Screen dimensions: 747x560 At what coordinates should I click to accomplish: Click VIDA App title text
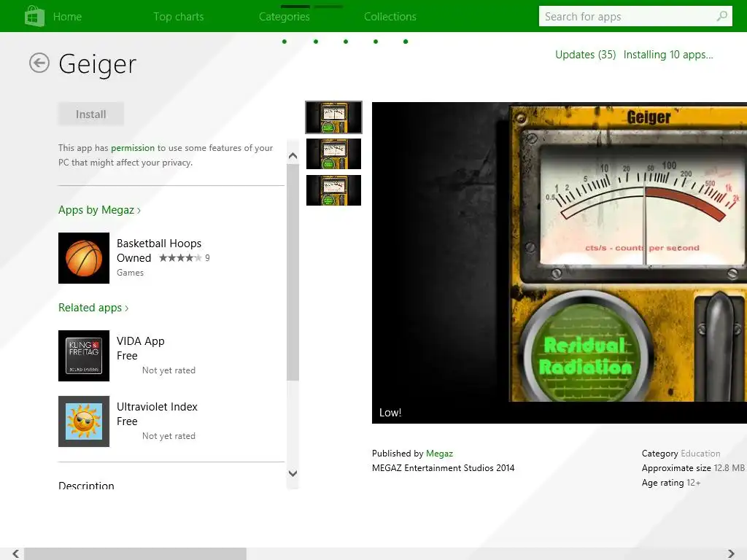(x=141, y=341)
